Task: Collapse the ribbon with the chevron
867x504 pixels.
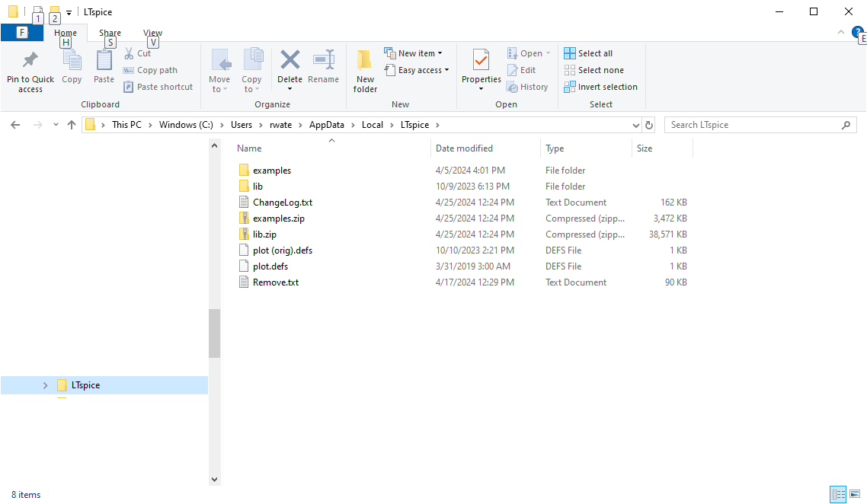Action: point(841,33)
